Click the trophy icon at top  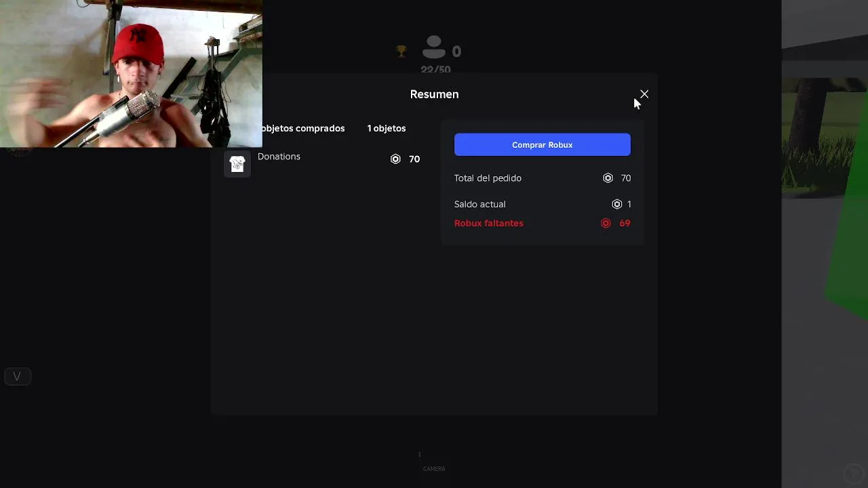click(x=401, y=51)
